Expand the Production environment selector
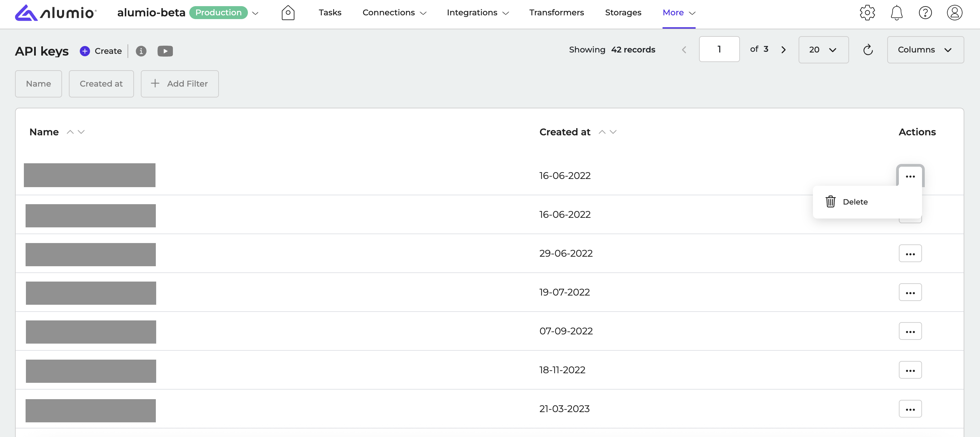980x437 pixels. pyautogui.click(x=255, y=13)
